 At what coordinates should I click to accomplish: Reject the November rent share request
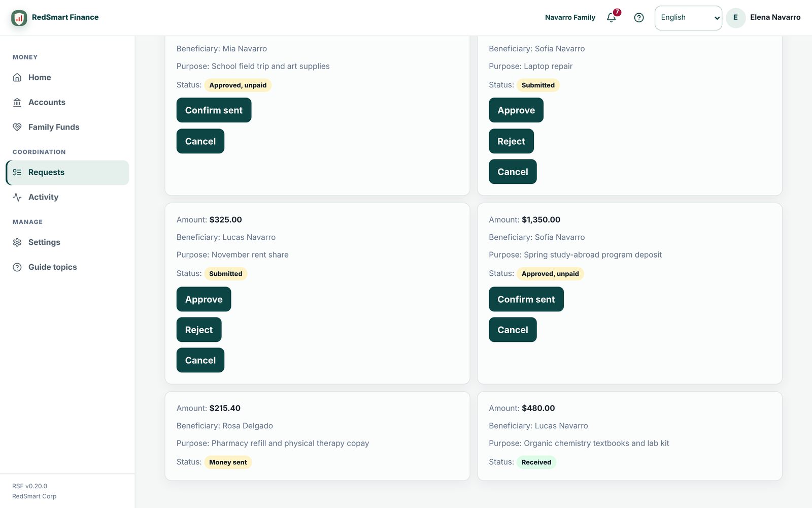point(199,330)
